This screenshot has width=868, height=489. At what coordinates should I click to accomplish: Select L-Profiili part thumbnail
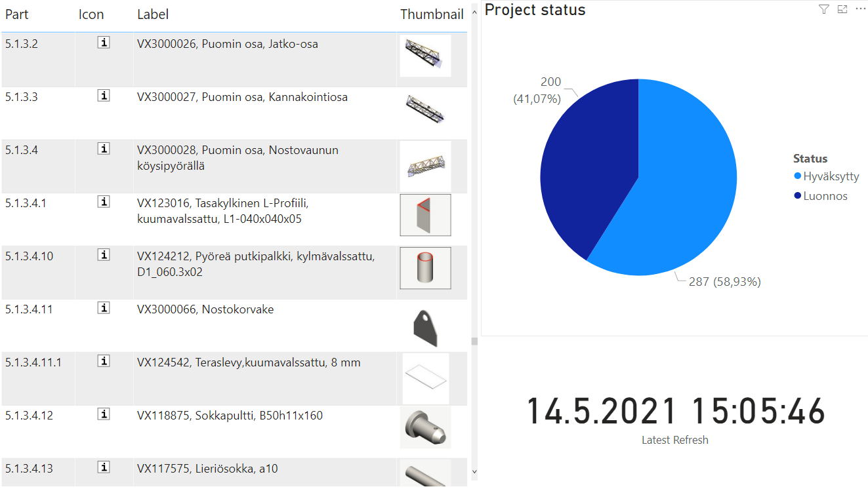tap(425, 215)
